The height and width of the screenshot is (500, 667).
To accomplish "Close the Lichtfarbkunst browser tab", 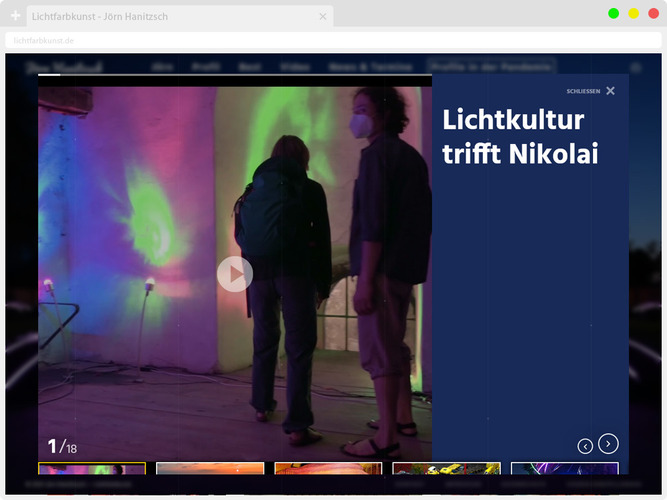I will click(x=323, y=16).
